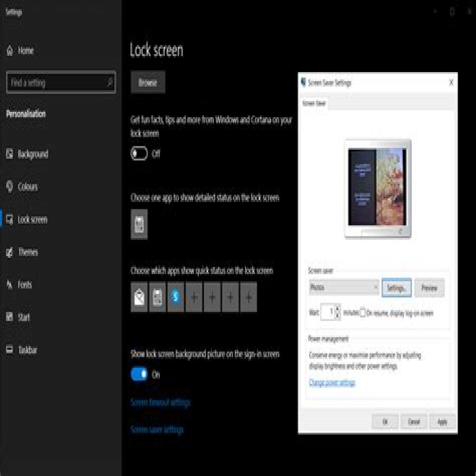Click Cancel in Screen Saver Settings
This screenshot has height=476, width=476.
coord(414,421)
